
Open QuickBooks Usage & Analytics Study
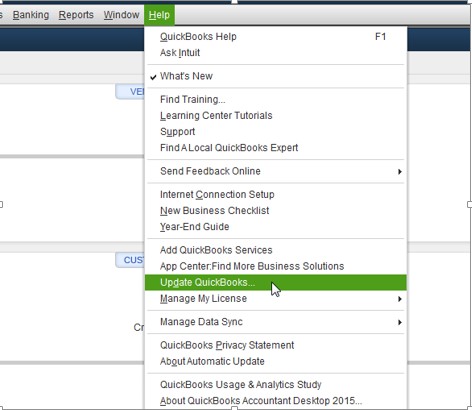coord(276,385)
